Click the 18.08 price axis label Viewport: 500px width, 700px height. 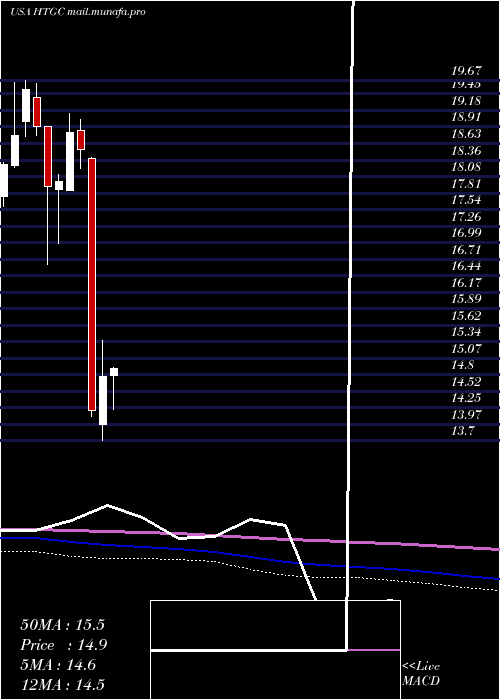tap(466, 167)
